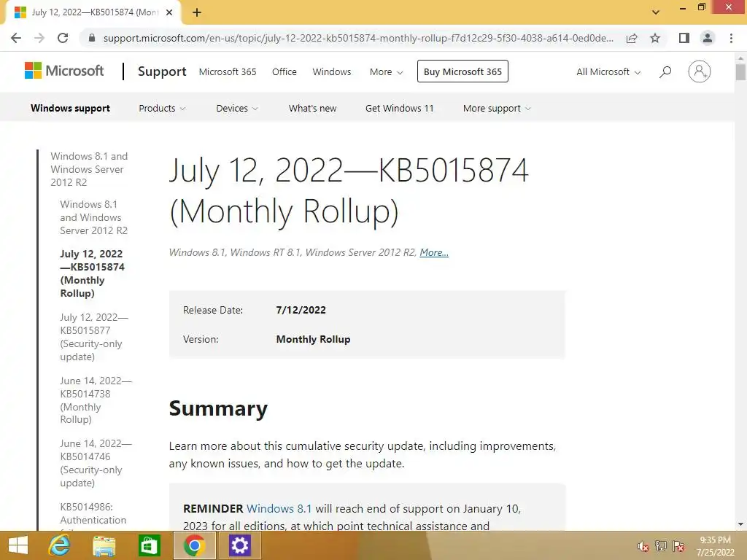Open File Explorer from the taskbar
The width and height of the screenshot is (747, 560).
click(104, 545)
